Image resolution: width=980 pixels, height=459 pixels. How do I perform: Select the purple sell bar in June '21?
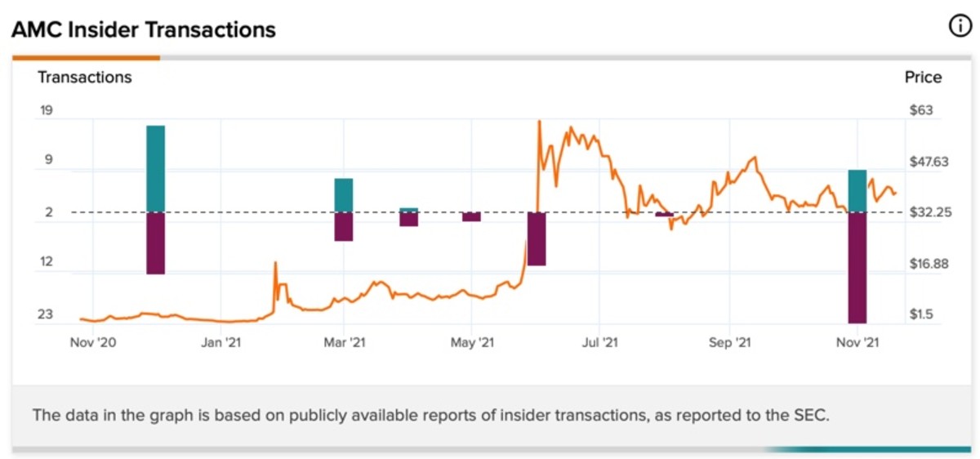[537, 238]
